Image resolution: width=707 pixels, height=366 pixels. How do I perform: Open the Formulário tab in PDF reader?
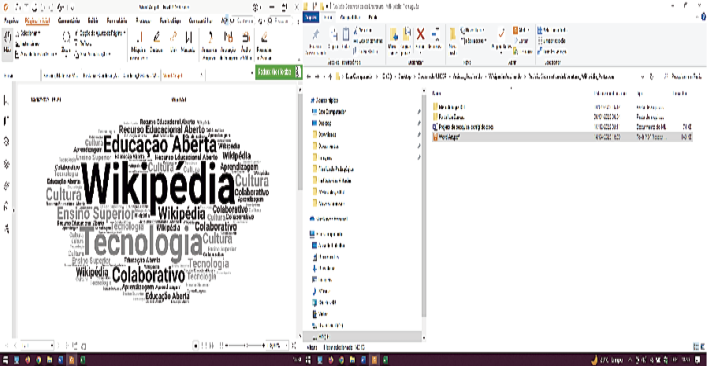tap(117, 21)
